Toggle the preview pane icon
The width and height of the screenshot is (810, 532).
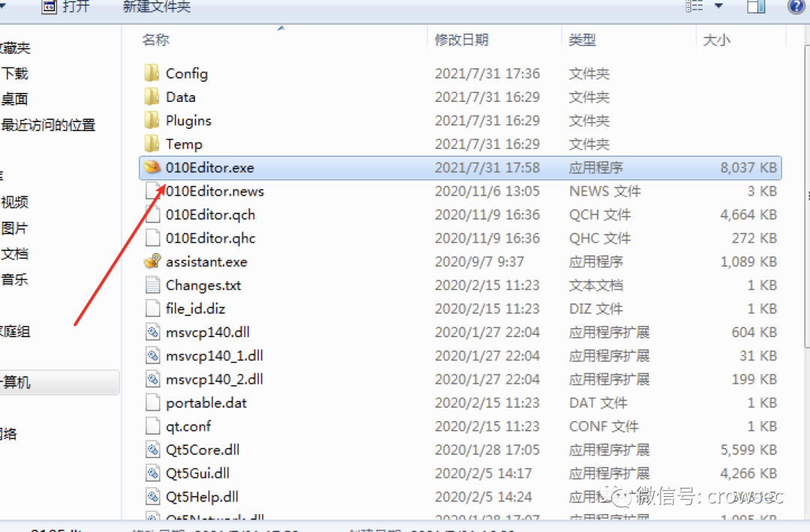[x=756, y=6]
